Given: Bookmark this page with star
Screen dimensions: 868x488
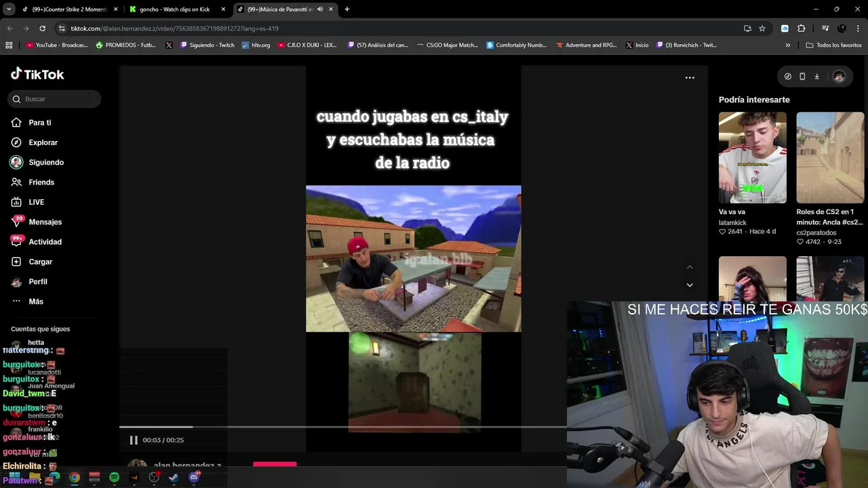Looking at the screenshot, I should pos(762,28).
